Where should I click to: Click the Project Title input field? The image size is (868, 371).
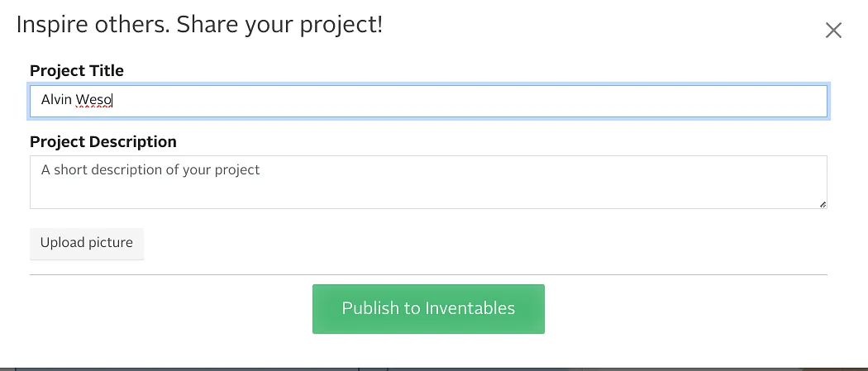[x=428, y=101]
